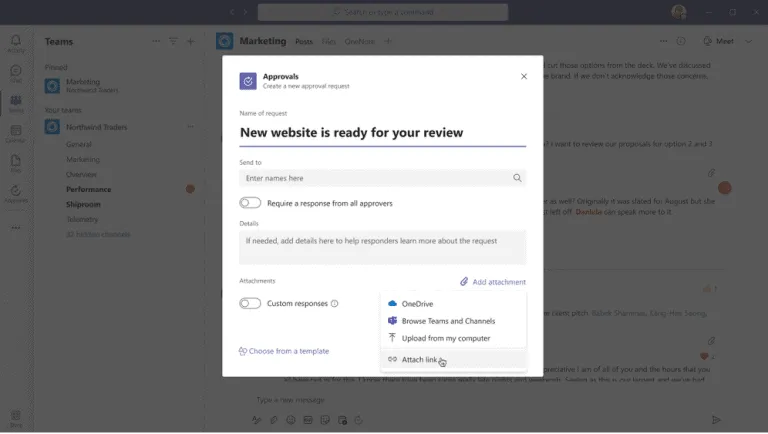Enable the Custom responses switch
Viewport: 768px width, 434px height.
(x=250, y=303)
